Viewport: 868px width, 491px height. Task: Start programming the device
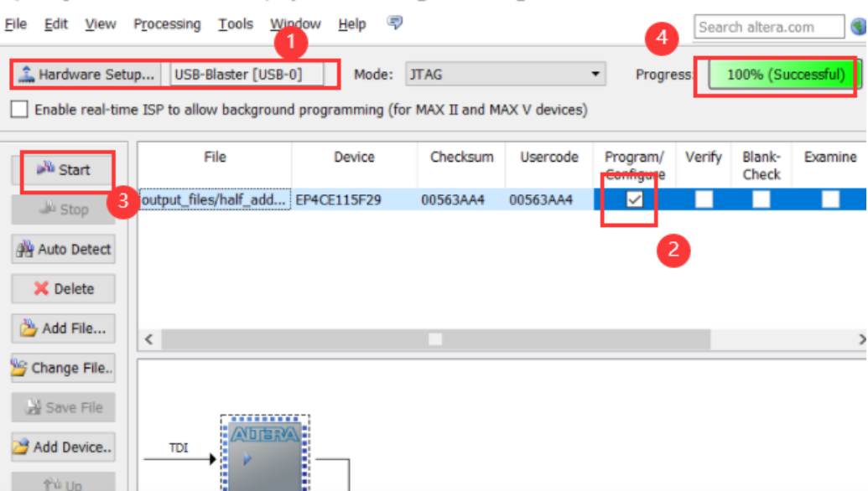(64, 170)
